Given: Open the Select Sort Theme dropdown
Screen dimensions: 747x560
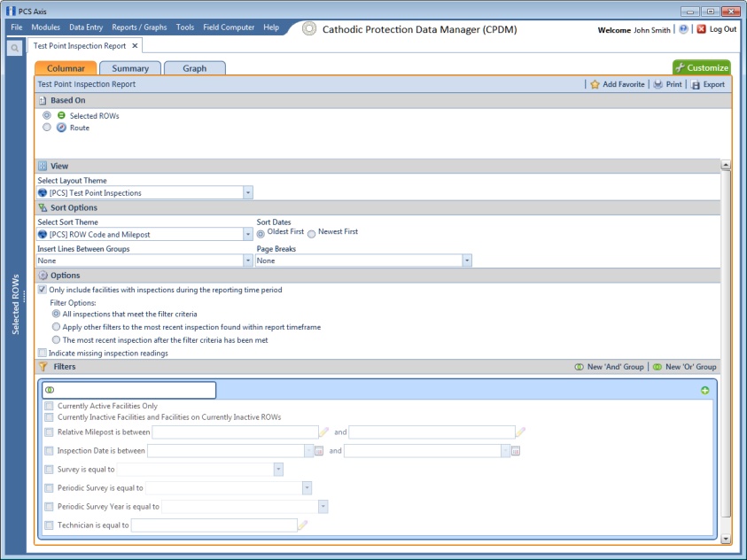Looking at the screenshot, I should pyautogui.click(x=248, y=234).
